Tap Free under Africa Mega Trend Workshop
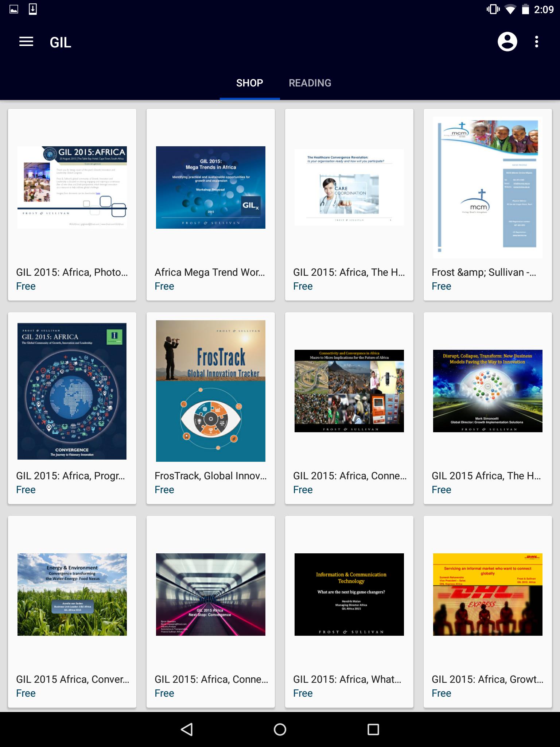Viewport: 560px width, 747px height. pyautogui.click(x=164, y=286)
